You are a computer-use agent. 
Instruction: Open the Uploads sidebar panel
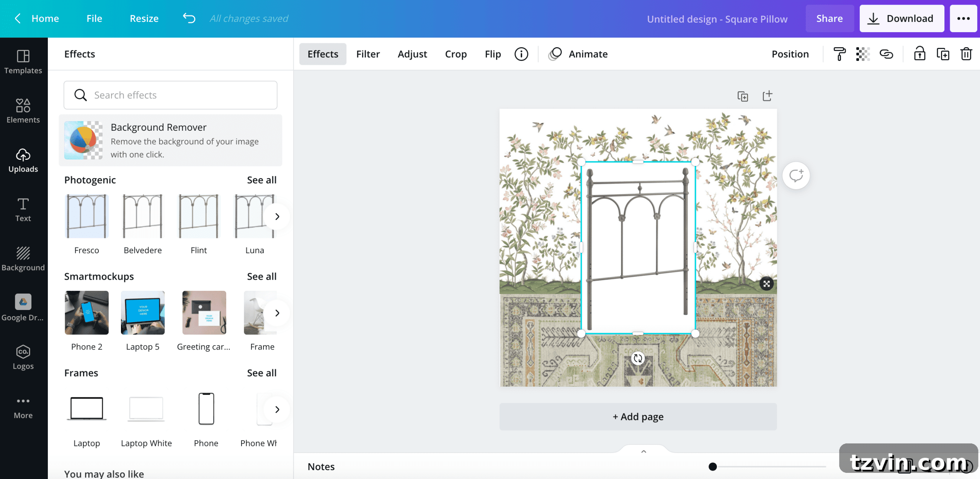[x=23, y=160]
